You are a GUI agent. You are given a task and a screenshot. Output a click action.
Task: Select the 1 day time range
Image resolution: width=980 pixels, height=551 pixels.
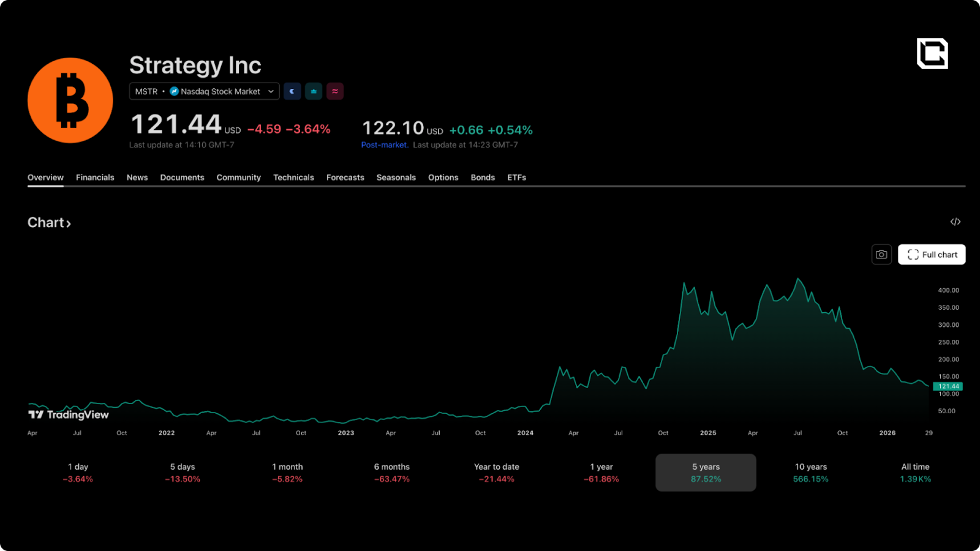[x=78, y=473]
